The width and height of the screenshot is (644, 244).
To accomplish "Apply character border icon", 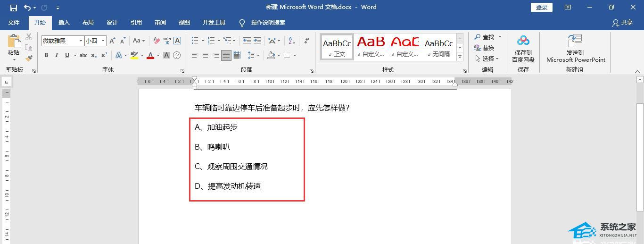I will (177, 41).
